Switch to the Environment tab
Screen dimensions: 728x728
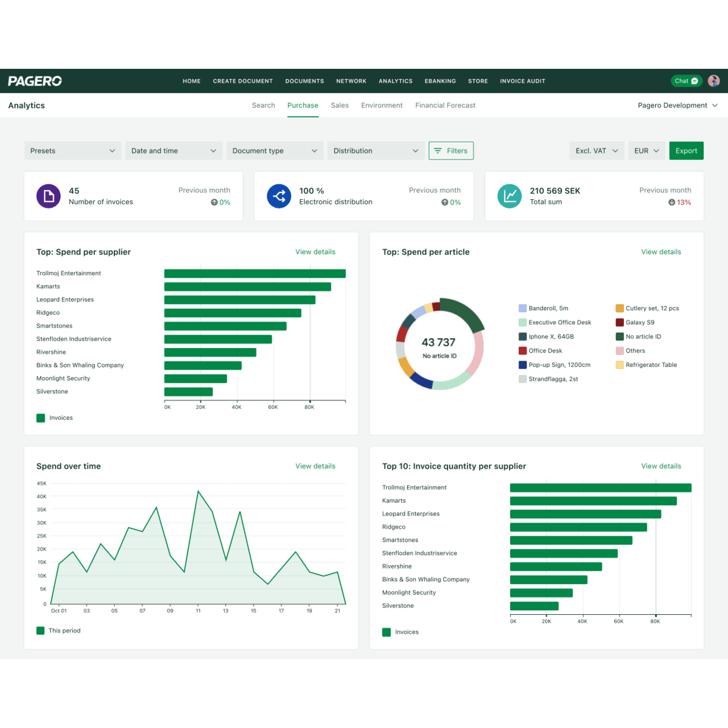[x=382, y=105]
